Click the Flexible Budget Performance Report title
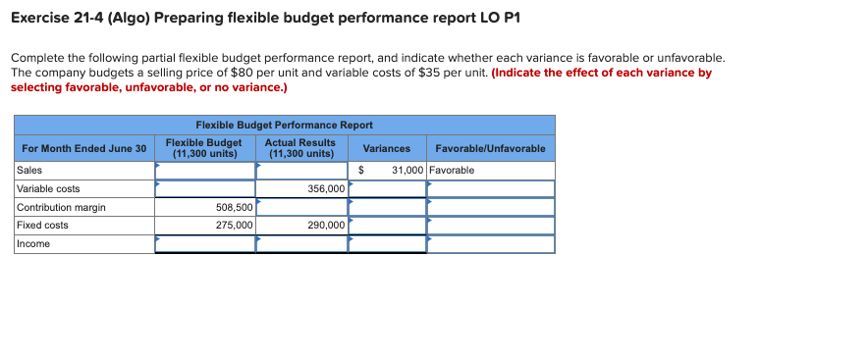The height and width of the screenshot is (359, 868). pos(285,125)
